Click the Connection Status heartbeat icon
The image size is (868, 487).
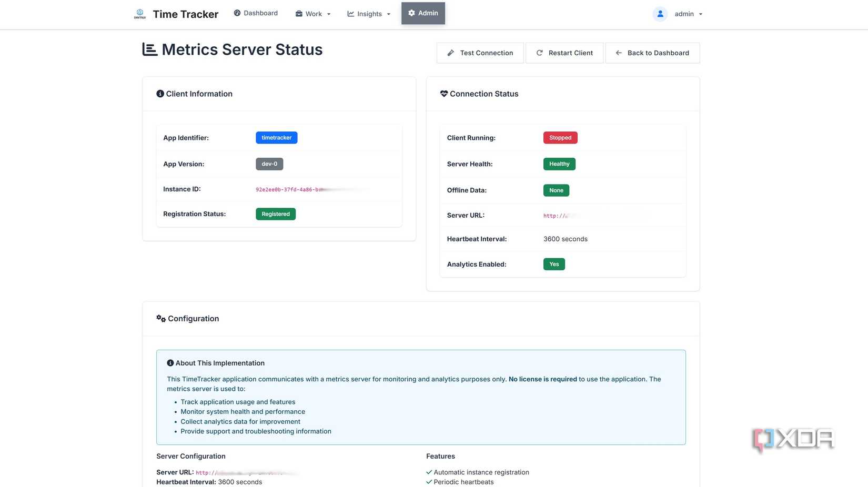pyautogui.click(x=444, y=94)
